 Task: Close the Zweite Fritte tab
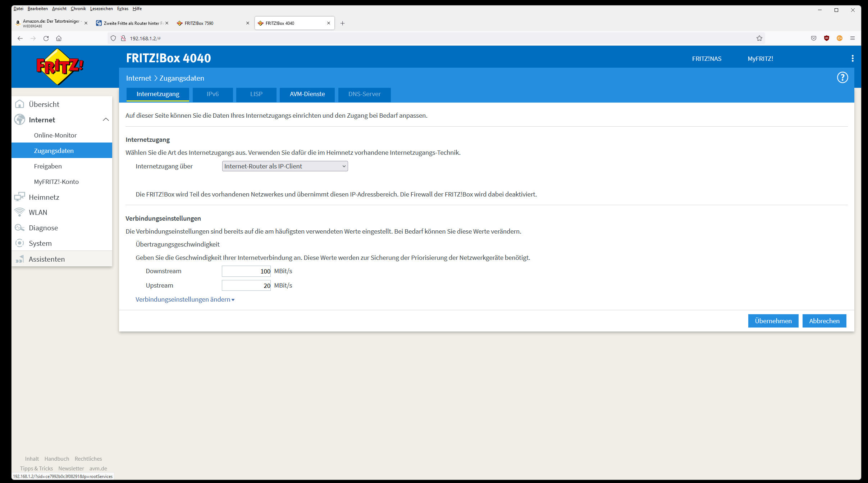pyautogui.click(x=167, y=23)
